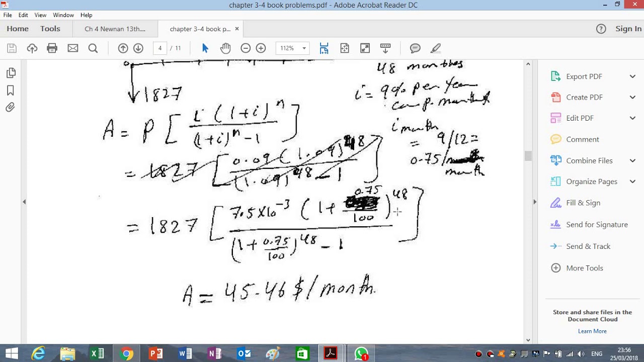Close the chapter 3-4 book tab
This screenshot has height=362, width=644.
click(x=237, y=29)
